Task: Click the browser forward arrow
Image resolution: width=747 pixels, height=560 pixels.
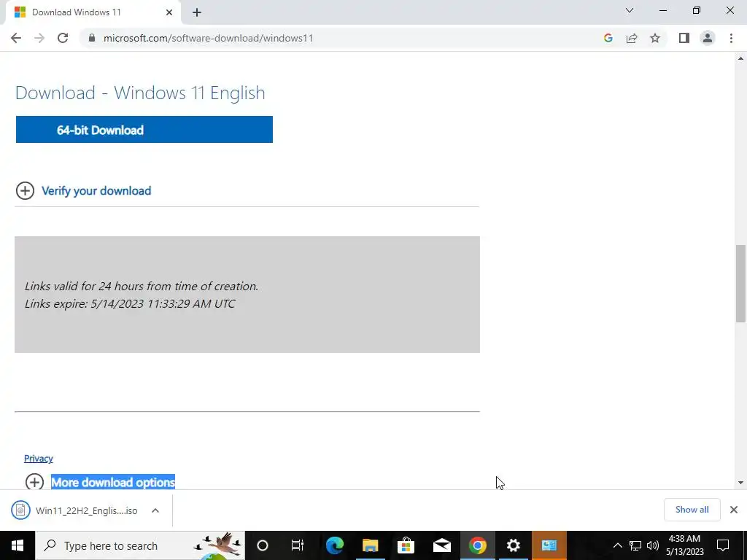Action: 39,38
